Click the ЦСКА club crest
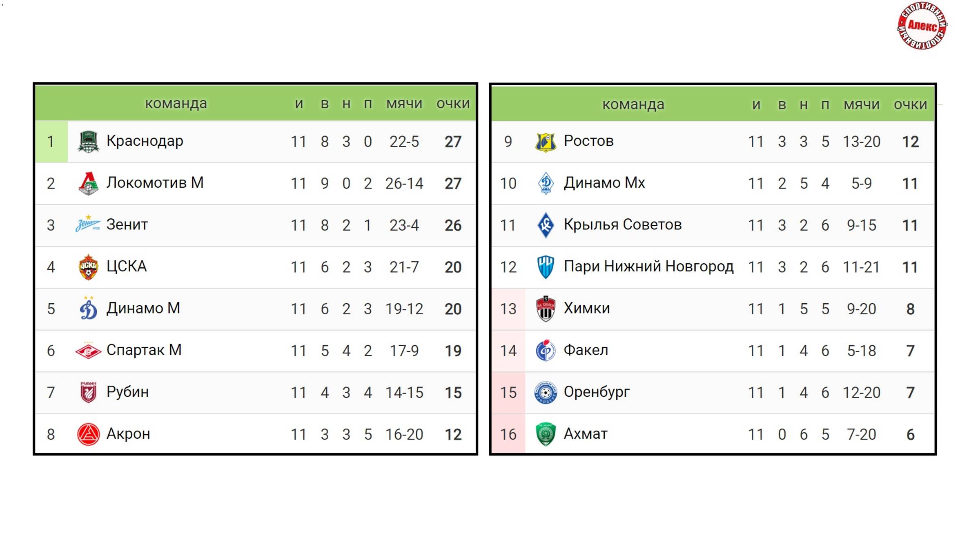This screenshot has height=551, width=980. (x=88, y=267)
